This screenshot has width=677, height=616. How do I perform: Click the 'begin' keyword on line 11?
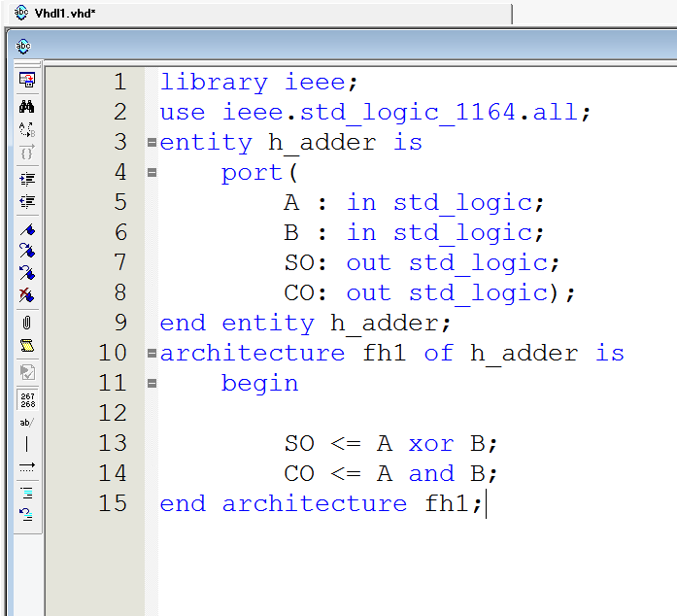(260, 383)
